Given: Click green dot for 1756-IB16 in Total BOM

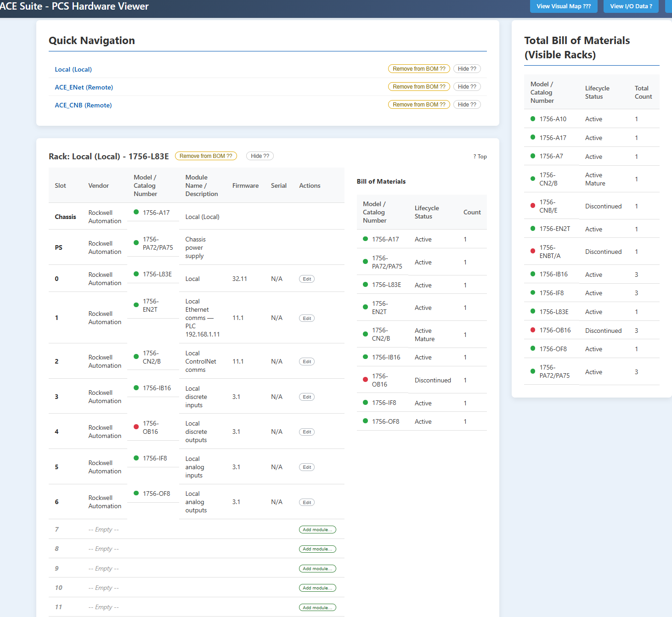Looking at the screenshot, I should pos(533,274).
